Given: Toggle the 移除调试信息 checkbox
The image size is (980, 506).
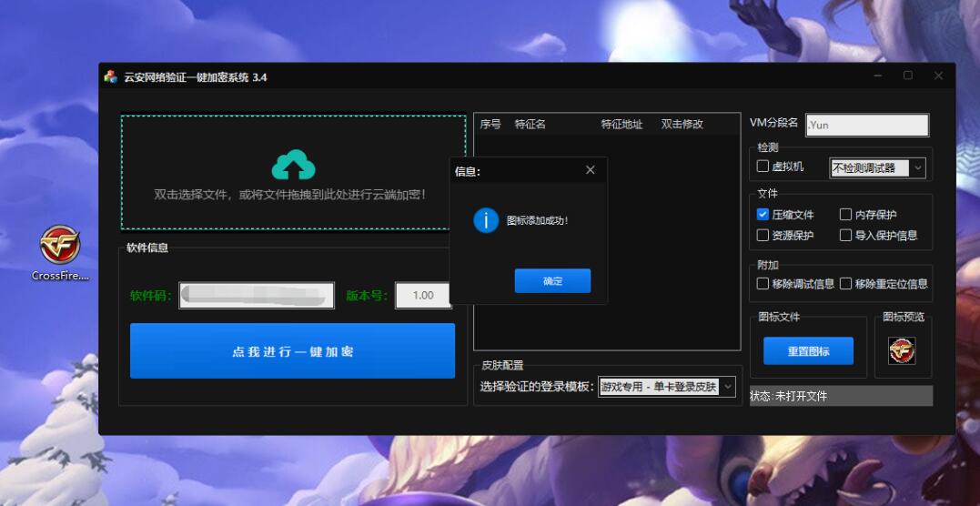Looking at the screenshot, I should (x=763, y=283).
